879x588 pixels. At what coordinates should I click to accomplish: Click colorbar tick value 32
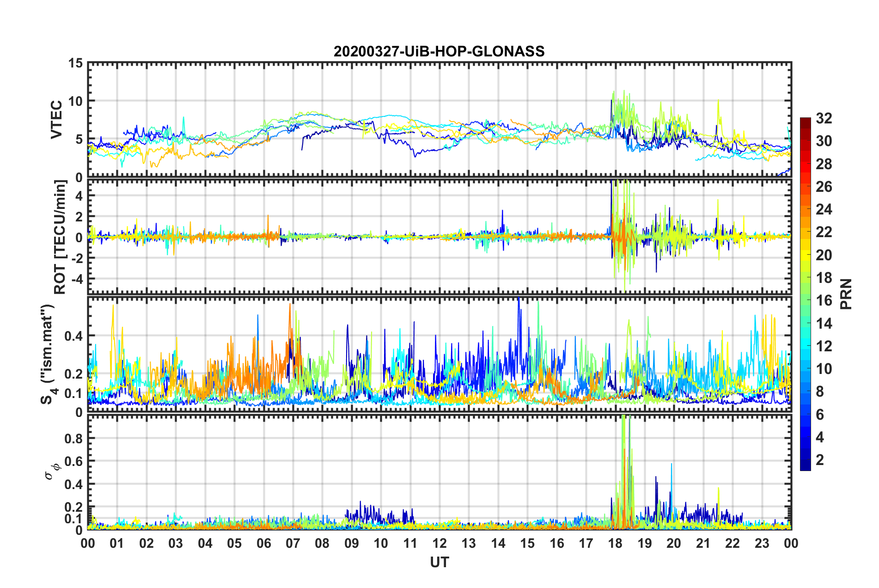pos(824,118)
